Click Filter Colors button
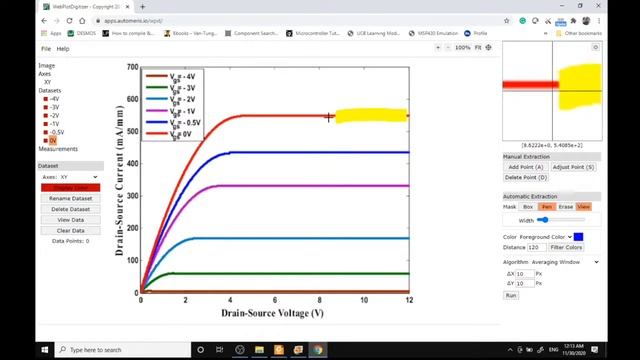 click(566, 247)
